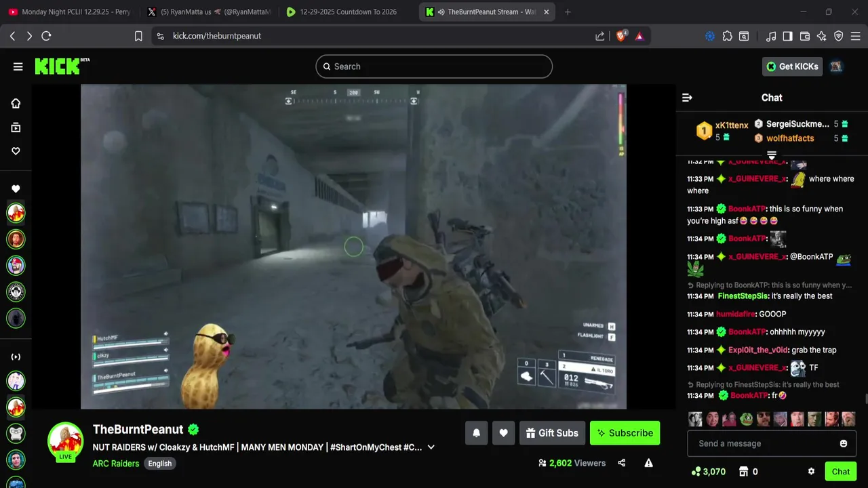The height and width of the screenshot is (488, 868).
Task: Click the Get KICKs button
Action: coord(792,66)
